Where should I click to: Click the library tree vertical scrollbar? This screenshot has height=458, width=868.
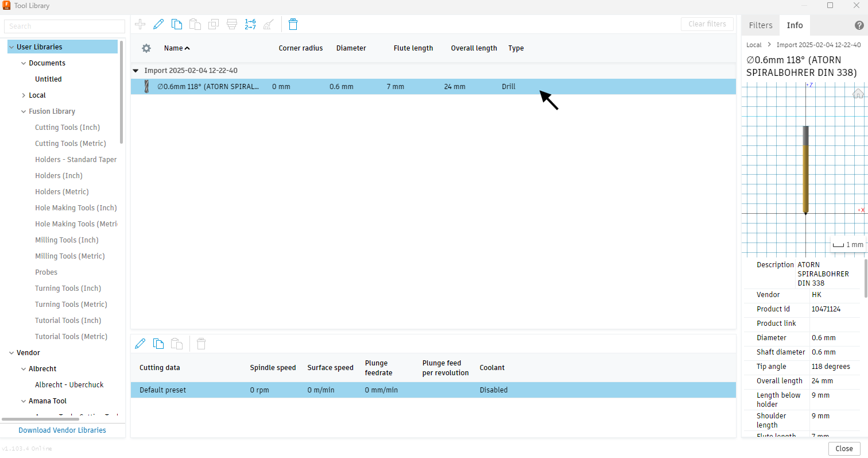pyautogui.click(x=121, y=92)
